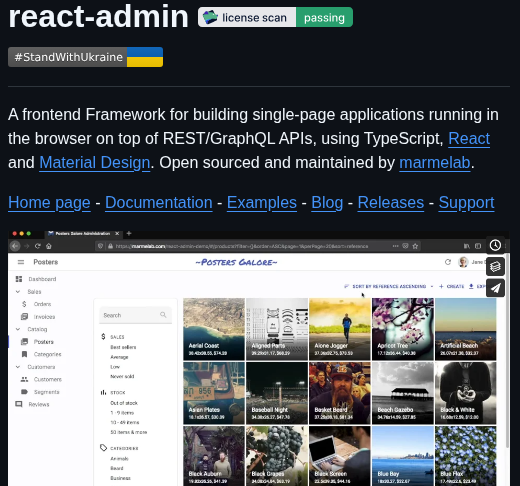Open the Support link
Viewport: 520px width, 486px height.
(466, 203)
